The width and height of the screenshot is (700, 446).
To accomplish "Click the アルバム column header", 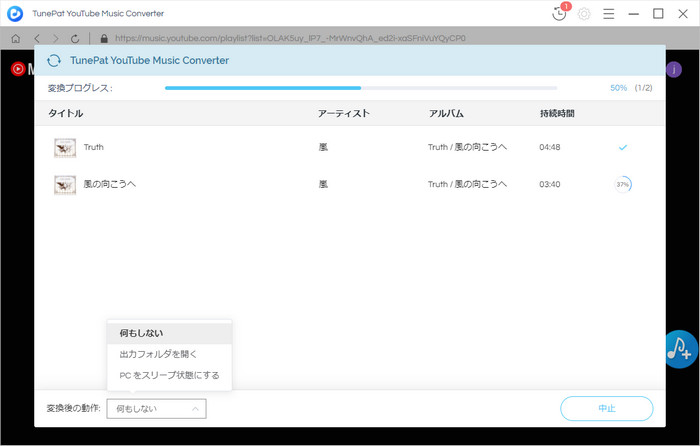I will tap(446, 113).
